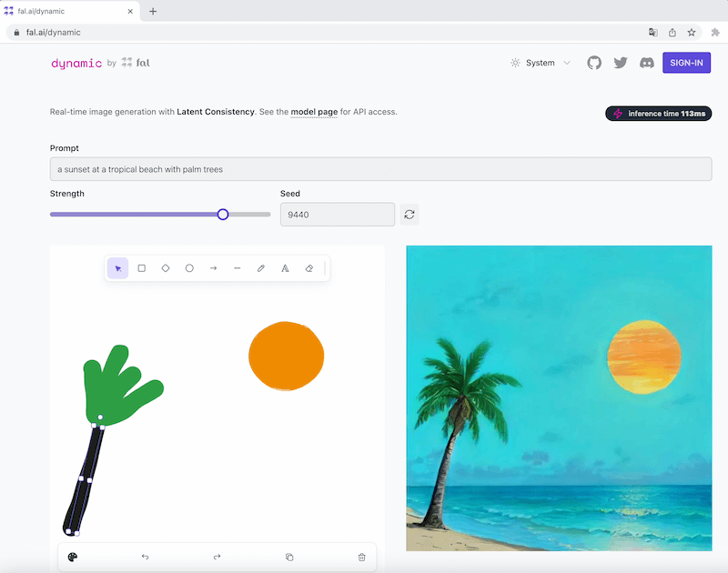Undo the last canvas action
Screen dimensions: 728x573
click(145, 557)
